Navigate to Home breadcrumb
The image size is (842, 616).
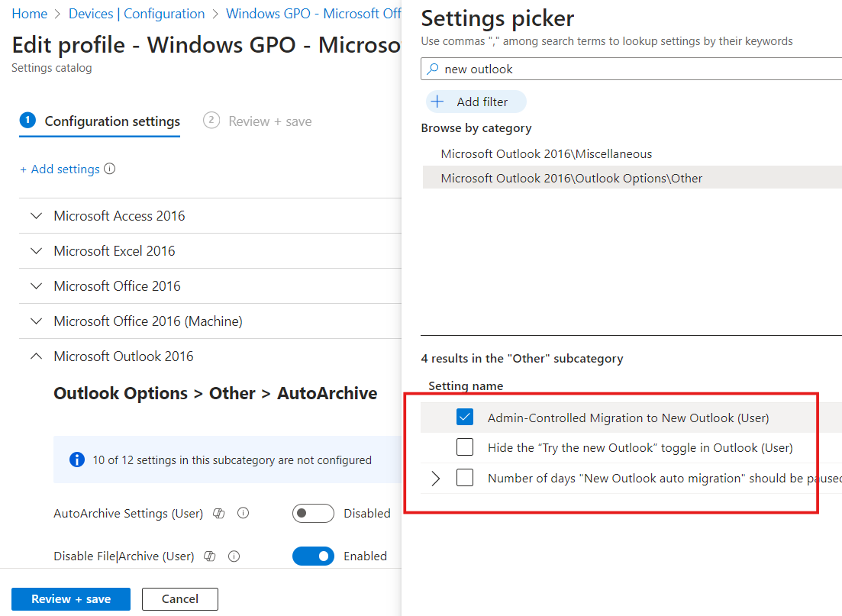point(30,14)
